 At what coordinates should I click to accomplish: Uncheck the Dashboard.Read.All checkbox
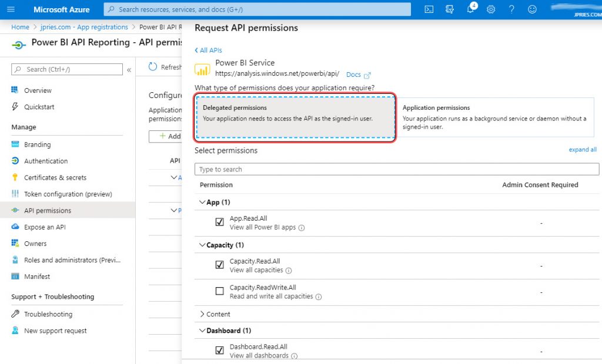pos(219,350)
